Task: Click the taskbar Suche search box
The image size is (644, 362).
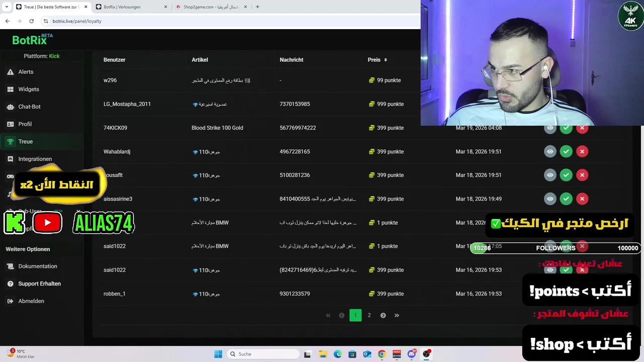Action: pyautogui.click(x=263, y=354)
